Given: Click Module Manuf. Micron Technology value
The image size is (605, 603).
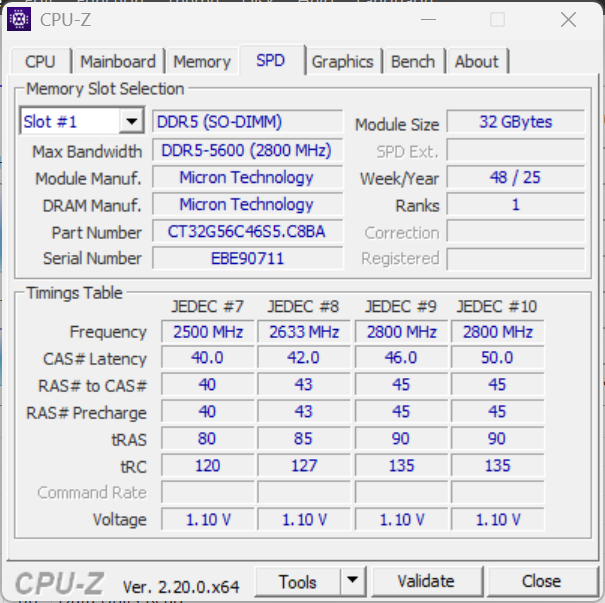Looking at the screenshot, I should 247,177.
